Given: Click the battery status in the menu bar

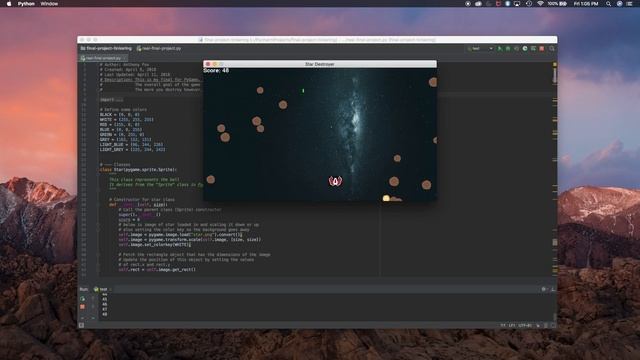Looking at the screenshot, I should point(557,4).
